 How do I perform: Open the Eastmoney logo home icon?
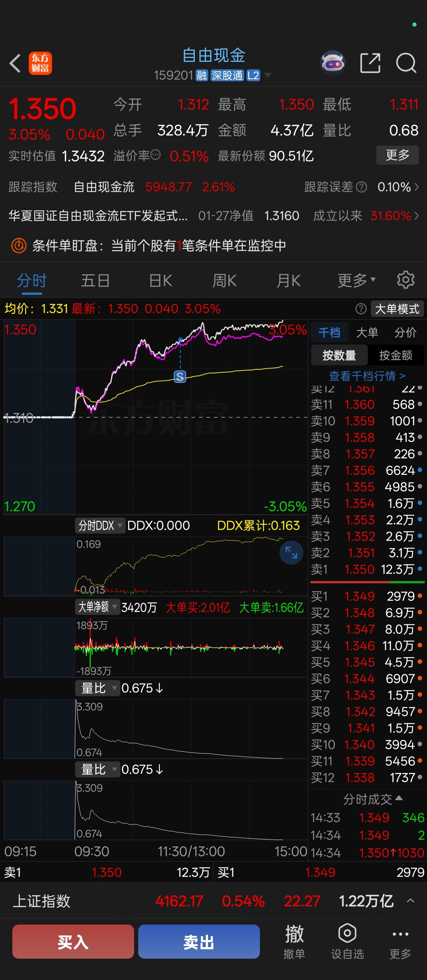40,63
